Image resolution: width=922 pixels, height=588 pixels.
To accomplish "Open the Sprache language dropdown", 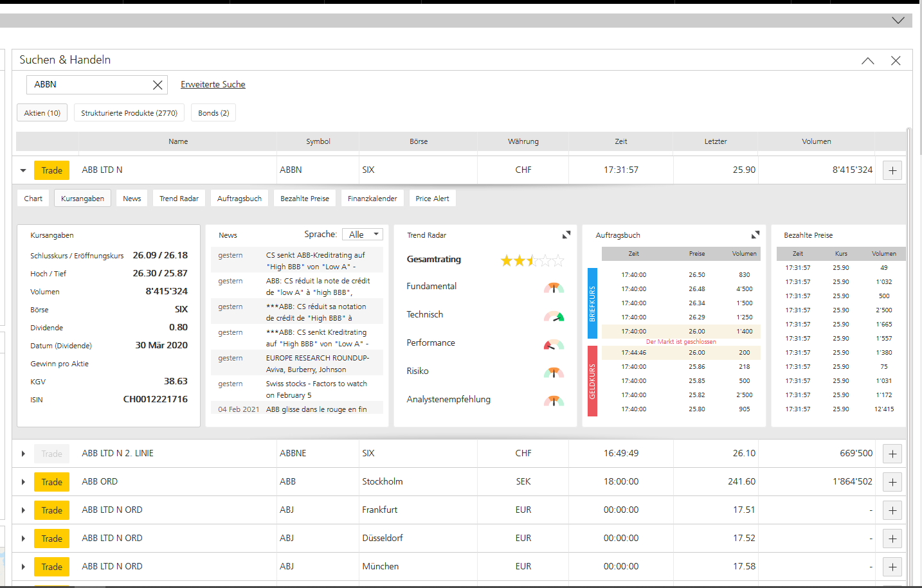I will [x=363, y=235].
